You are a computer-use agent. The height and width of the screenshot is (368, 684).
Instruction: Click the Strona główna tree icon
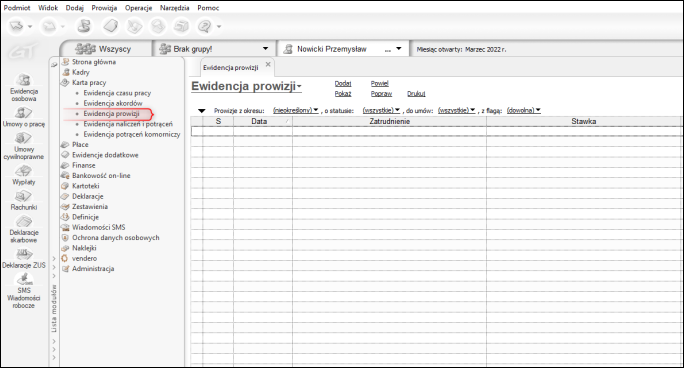coord(65,62)
